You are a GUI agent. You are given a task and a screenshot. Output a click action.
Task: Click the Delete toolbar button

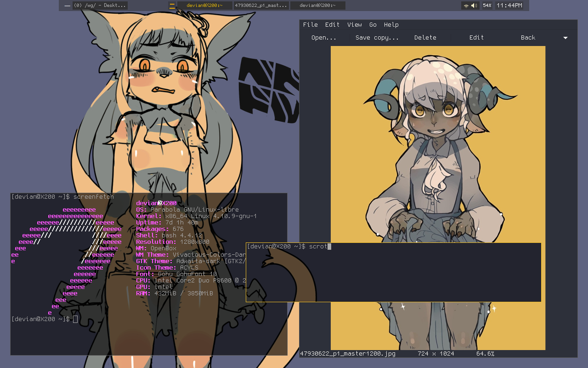[x=425, y=38]
